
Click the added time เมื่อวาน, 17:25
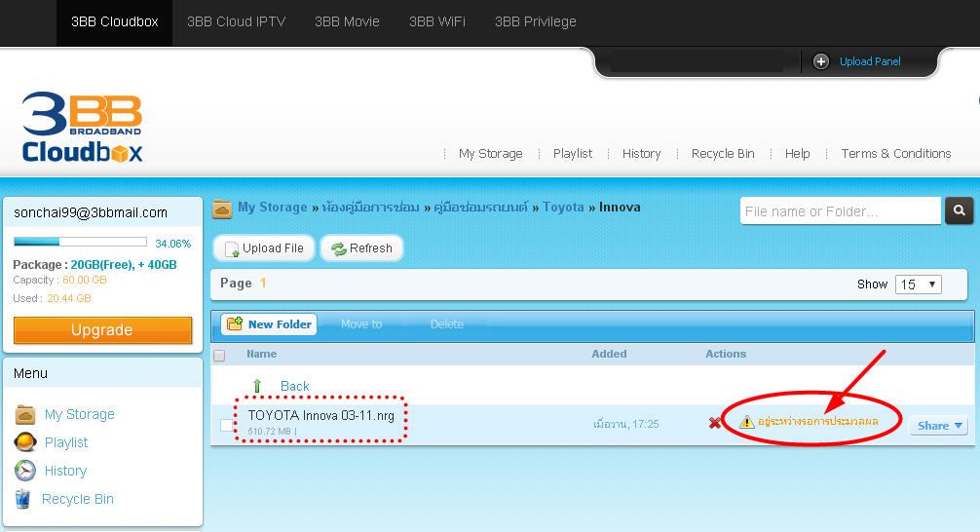626,424
